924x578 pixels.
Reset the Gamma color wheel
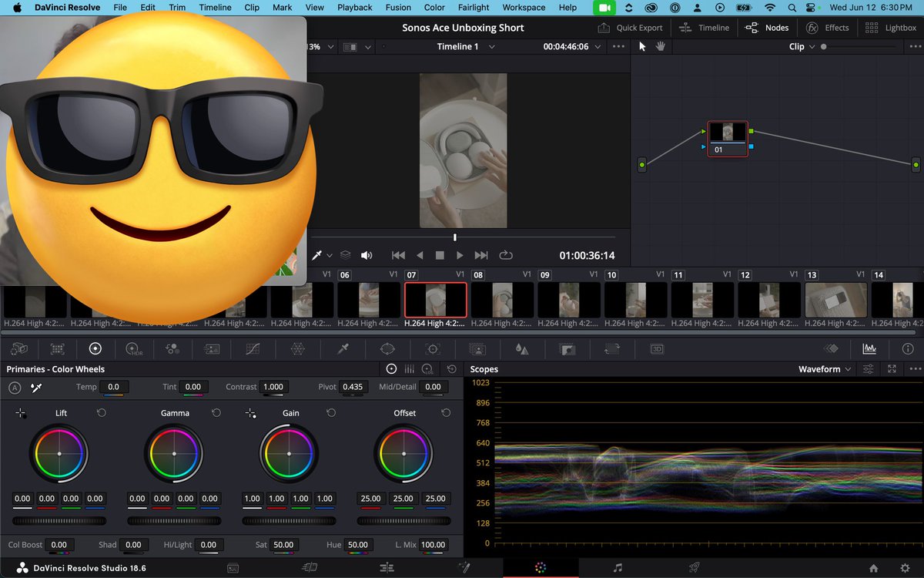click(x=216, y=413)
